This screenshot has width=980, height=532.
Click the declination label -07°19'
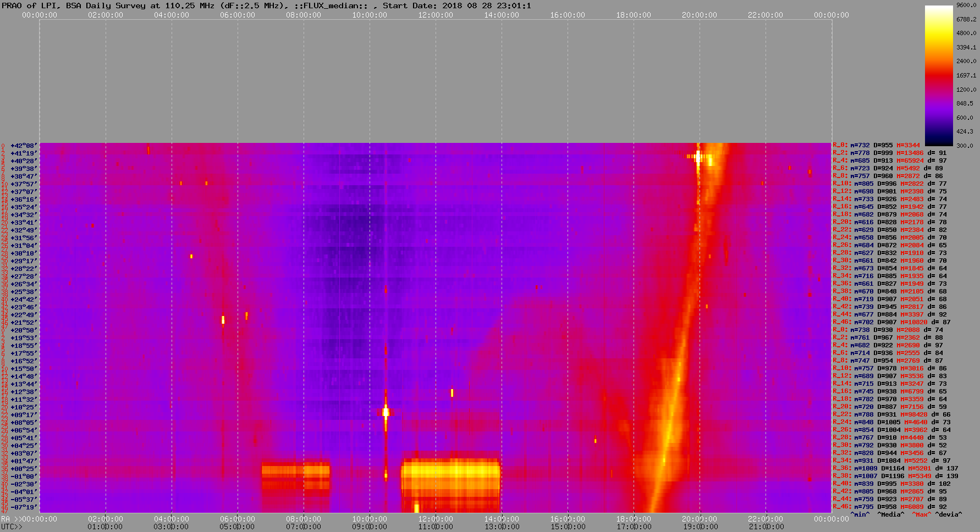[x=24, y=507]
